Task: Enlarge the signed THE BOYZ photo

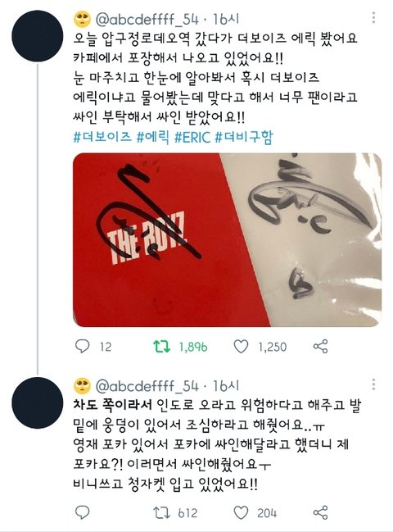Action: [227, 240]
